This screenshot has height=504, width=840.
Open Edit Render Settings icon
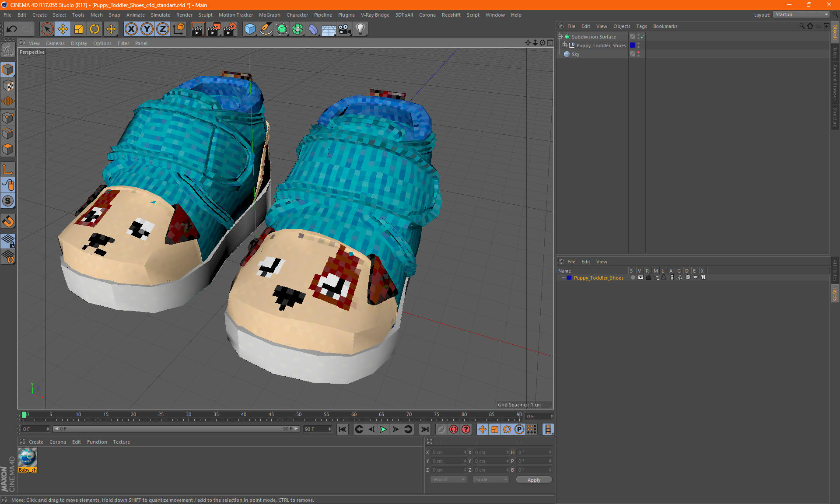230,29
